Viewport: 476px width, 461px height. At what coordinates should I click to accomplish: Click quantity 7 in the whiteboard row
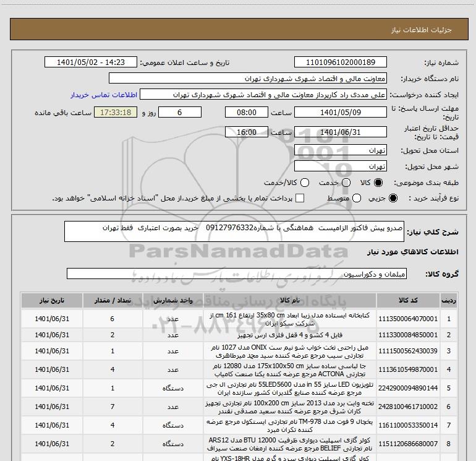(113, 407)
